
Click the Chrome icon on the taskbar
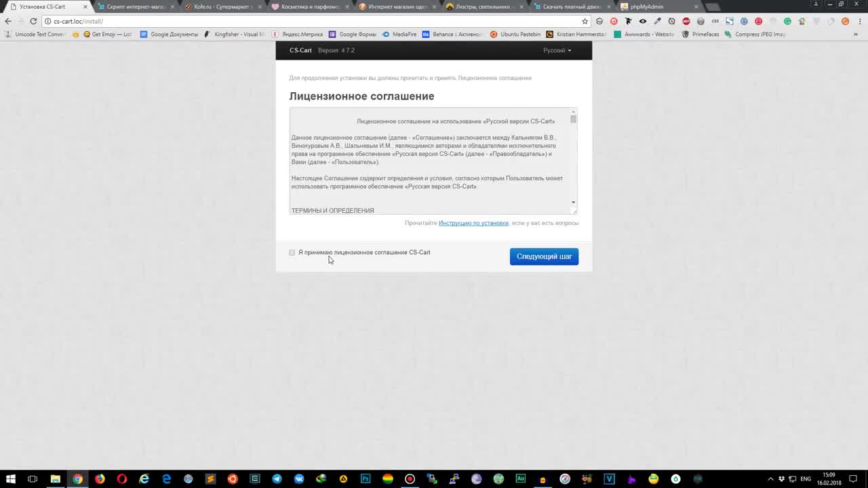[78, 479]
